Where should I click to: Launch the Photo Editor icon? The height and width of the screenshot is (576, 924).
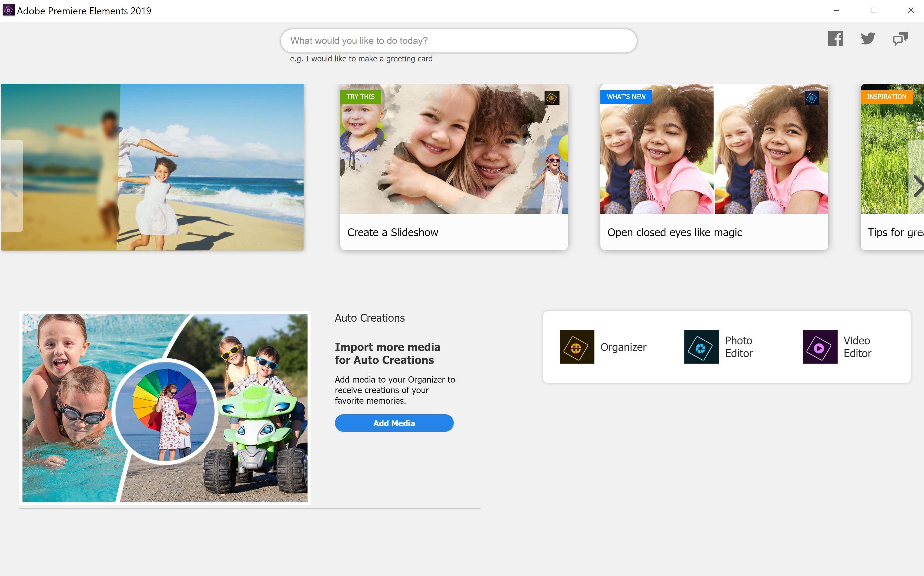coord(701,347)
